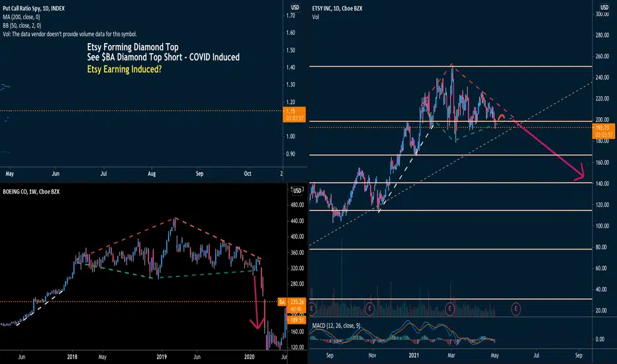617x364 pixels.
Task: Select the Put Call Ratio Spy symbol title
Action: (34, 8)
